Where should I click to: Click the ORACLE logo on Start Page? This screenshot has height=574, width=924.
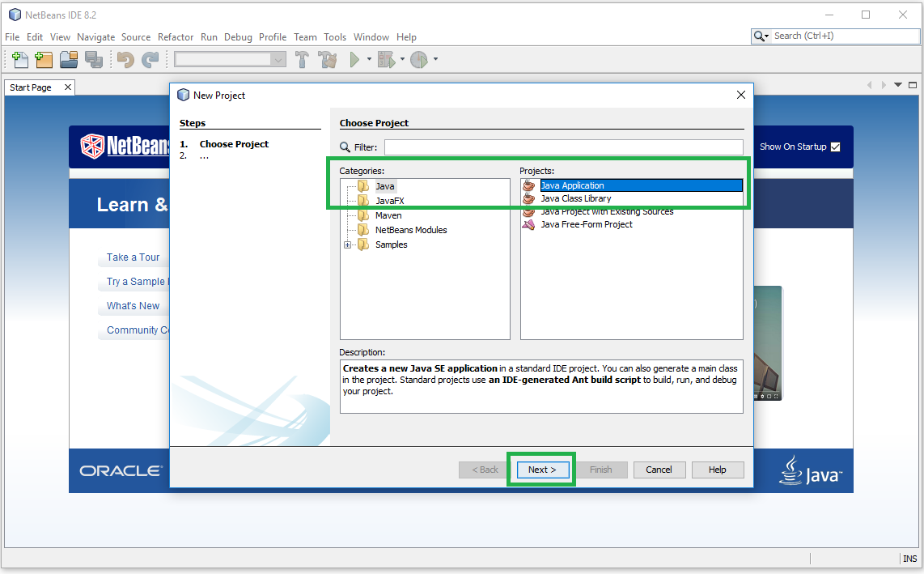[x=121, y=470]
